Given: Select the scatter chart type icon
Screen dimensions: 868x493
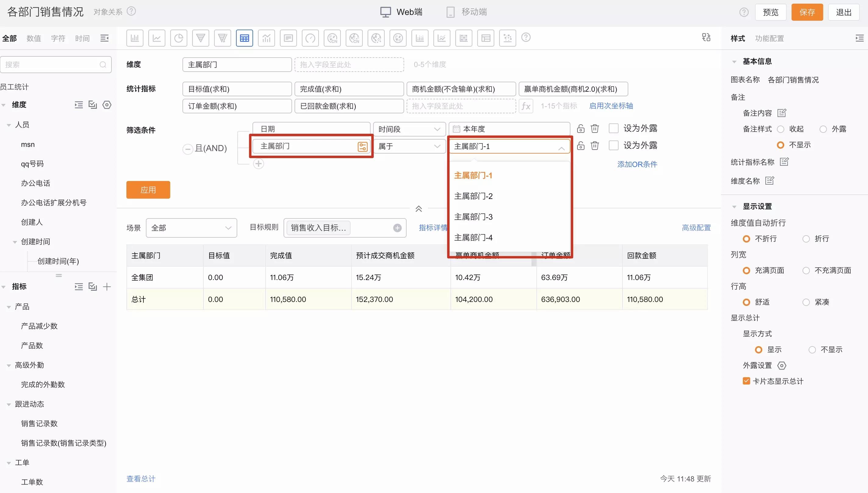Looking at the screenshot, I should point(508,38).
